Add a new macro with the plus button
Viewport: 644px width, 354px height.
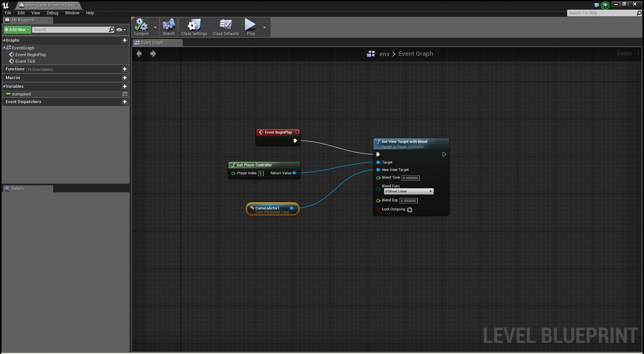[x=125, y=78]
